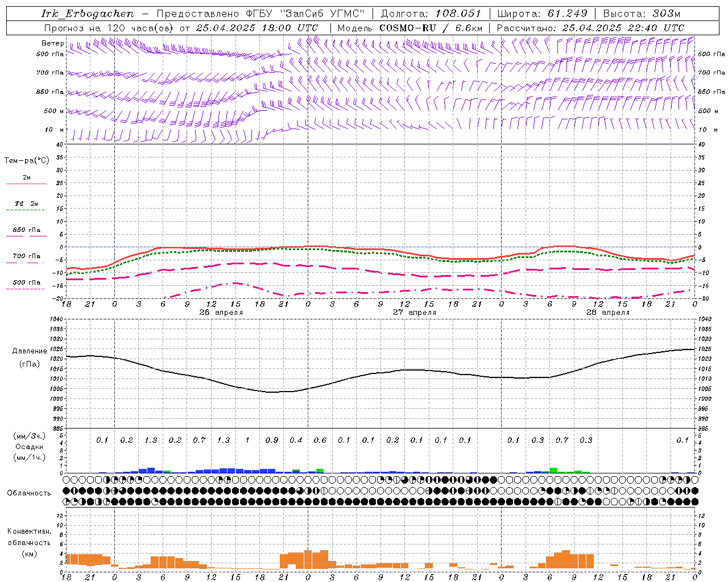Click the 'Ветер' wind panel label

(53, 43)
